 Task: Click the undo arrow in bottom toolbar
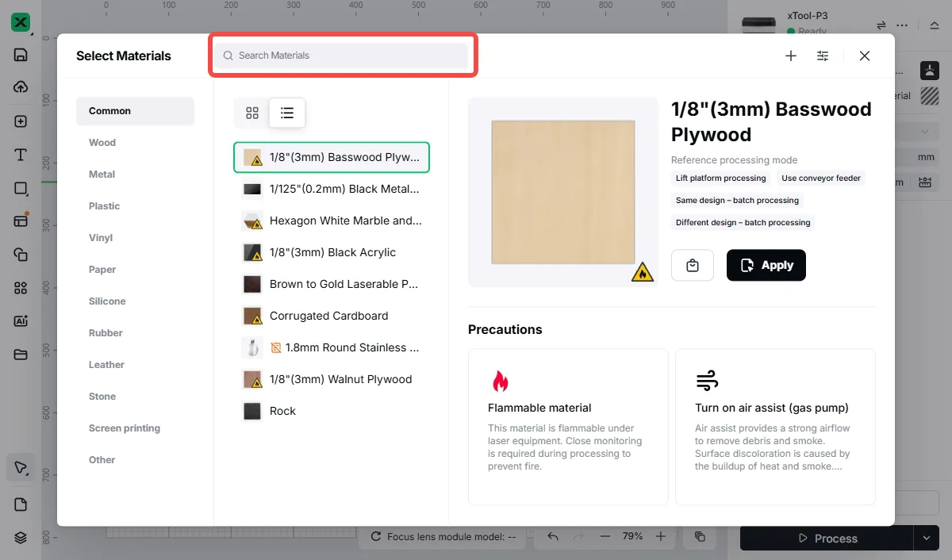click(x=553, y=536)
